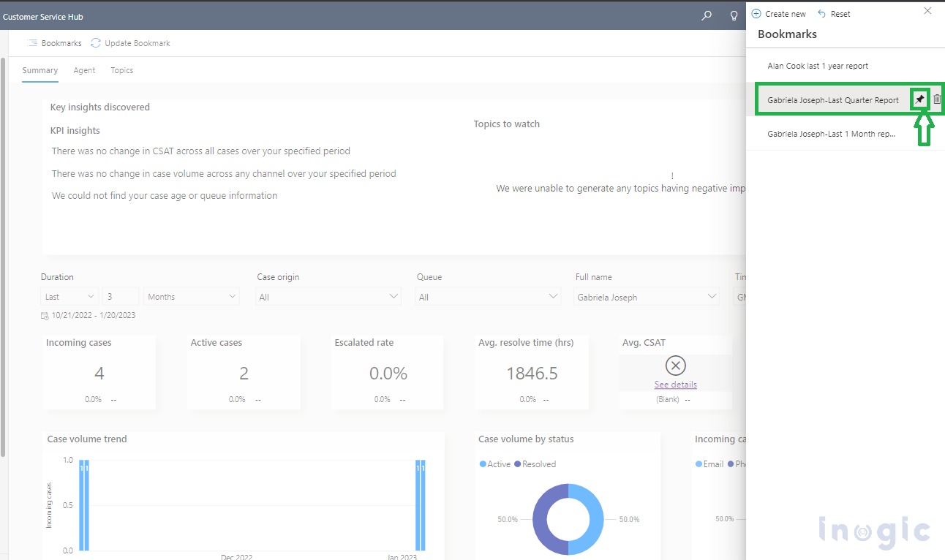
Task: Switch to the Summary tab
Action: [x=40, y=70]
